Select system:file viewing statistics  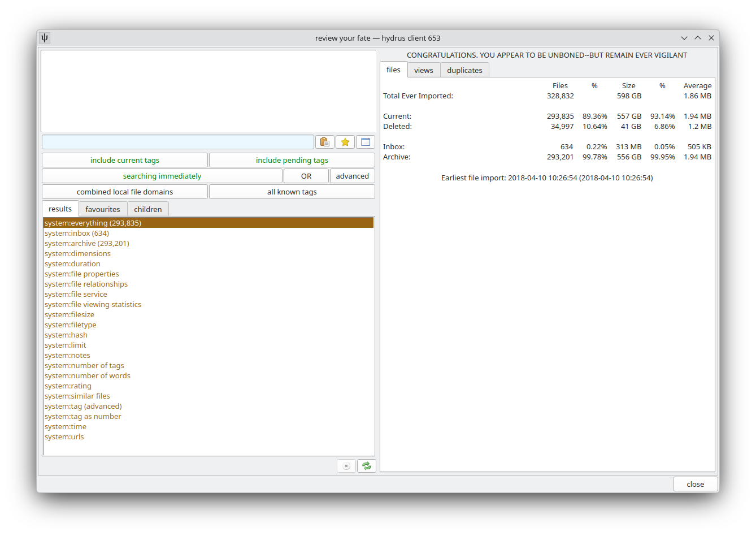[x=208, y=304]
